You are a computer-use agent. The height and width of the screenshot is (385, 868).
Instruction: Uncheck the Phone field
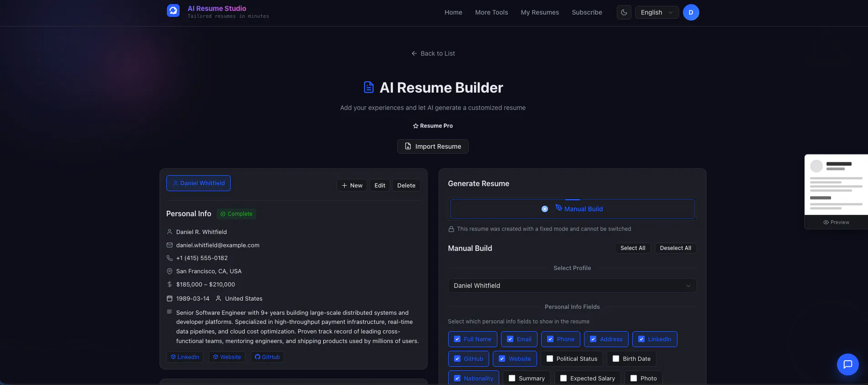[x=561, y=339]
